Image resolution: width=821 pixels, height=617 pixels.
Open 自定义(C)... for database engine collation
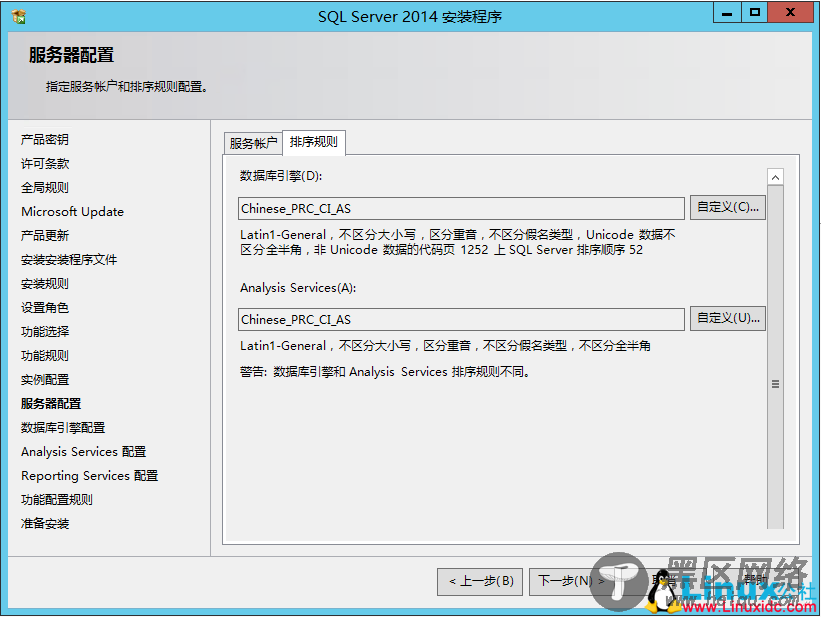pyautogui.click(x=728, y=207)
